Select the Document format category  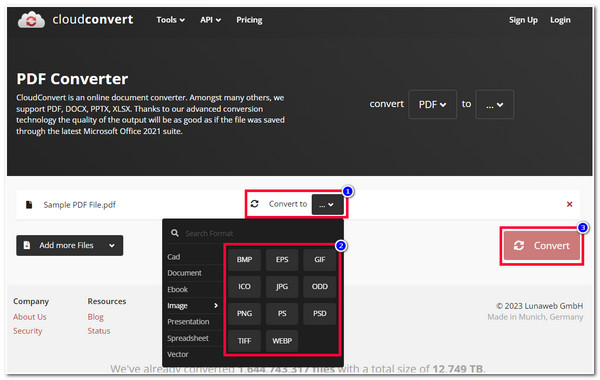(x=184, y=273)
